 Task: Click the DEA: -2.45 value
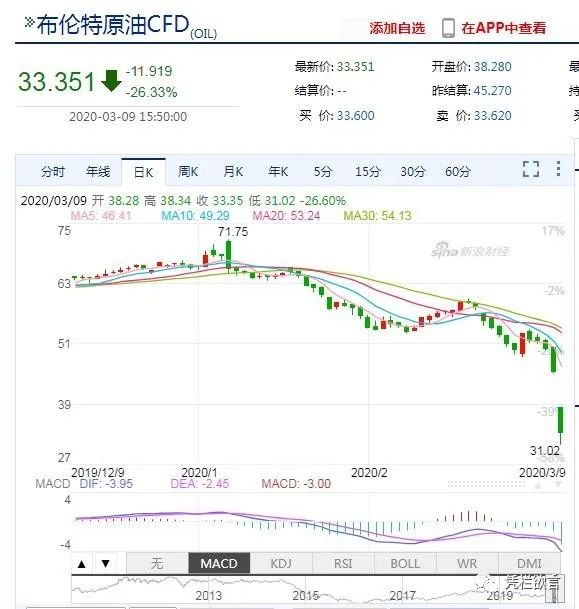click(200, 484)
